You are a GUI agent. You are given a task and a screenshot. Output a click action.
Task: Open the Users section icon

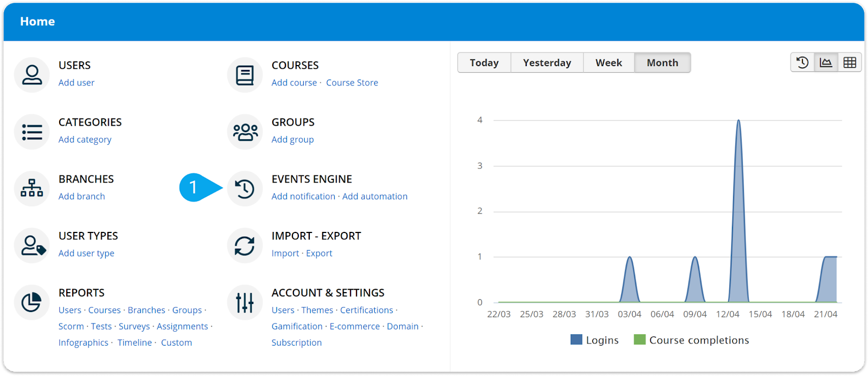tap(32, 75)
